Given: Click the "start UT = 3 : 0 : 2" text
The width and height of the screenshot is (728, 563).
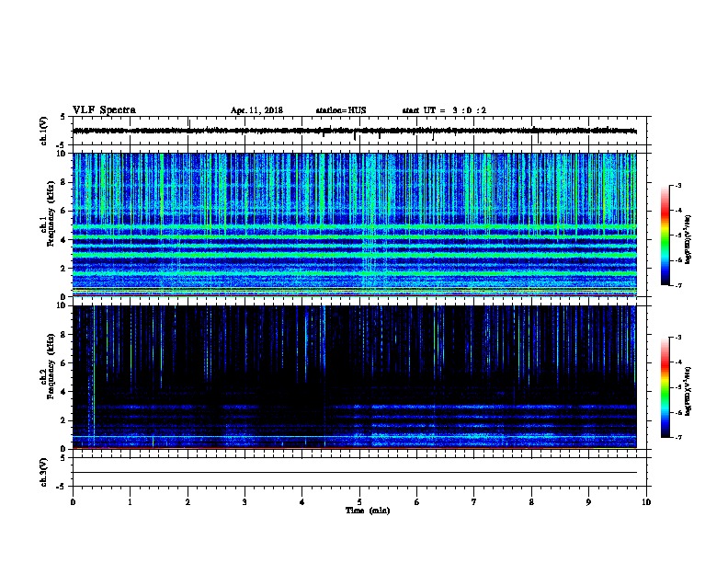Looking at the screenshot, I should [x=444, y=110].
